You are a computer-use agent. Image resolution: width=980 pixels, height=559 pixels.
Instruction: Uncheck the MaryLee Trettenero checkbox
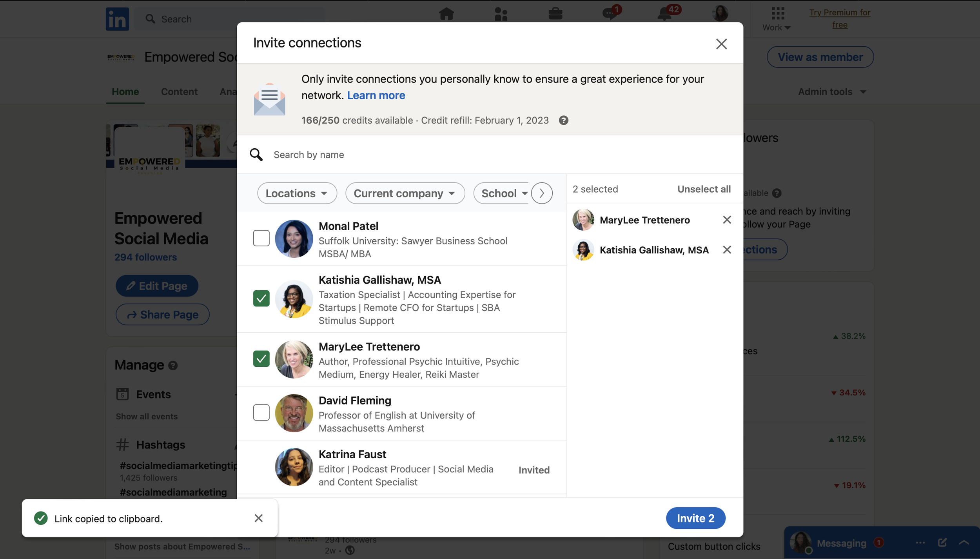(x=261, y=359)
